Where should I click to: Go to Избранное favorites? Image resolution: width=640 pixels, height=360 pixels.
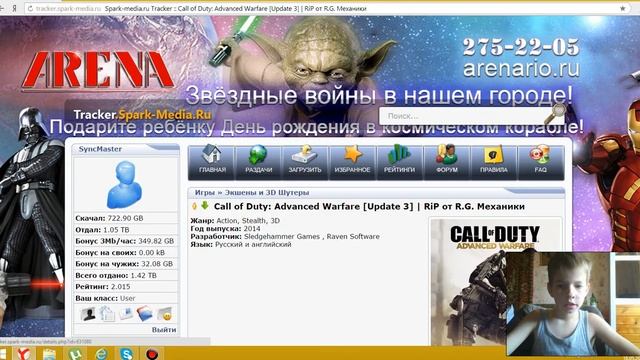point(352,162)
